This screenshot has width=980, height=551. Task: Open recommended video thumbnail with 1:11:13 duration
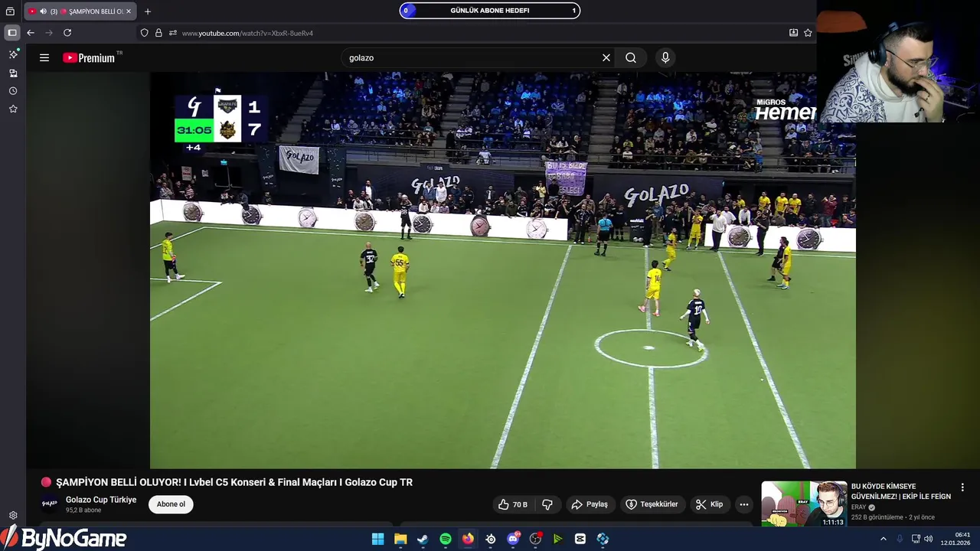pyautogui.click(x=804, y=504)
